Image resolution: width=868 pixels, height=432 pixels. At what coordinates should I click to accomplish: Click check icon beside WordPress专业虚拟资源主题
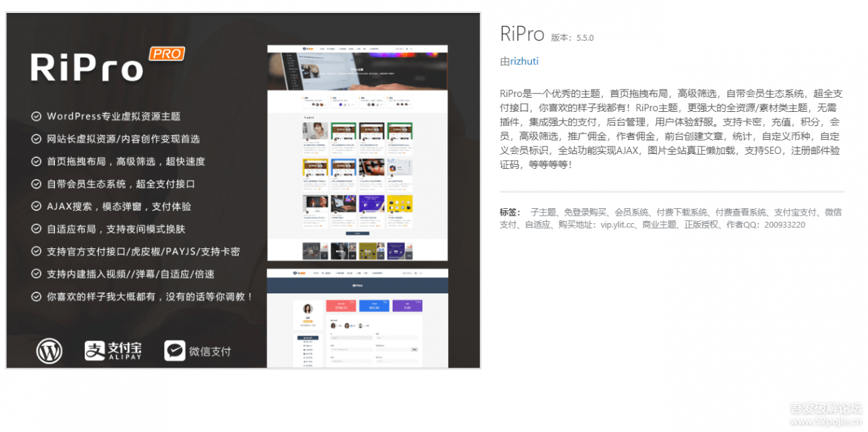(x=36, y=116)
